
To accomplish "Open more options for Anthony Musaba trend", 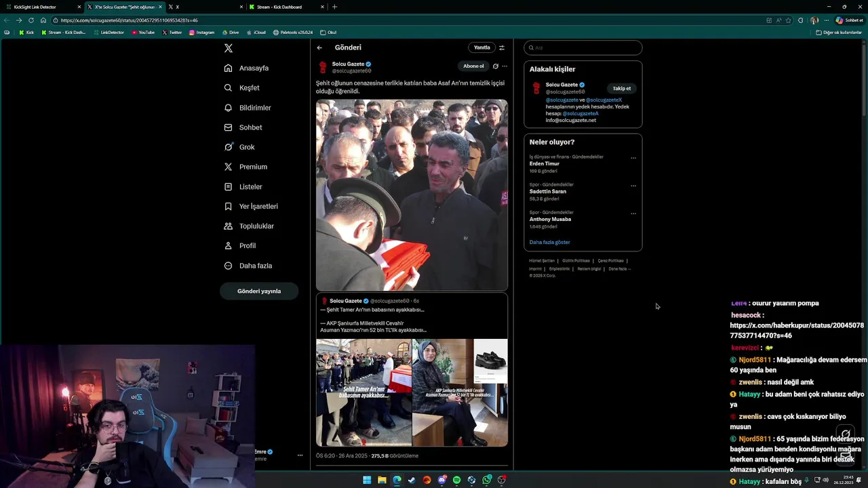I will tap(633, 213).
